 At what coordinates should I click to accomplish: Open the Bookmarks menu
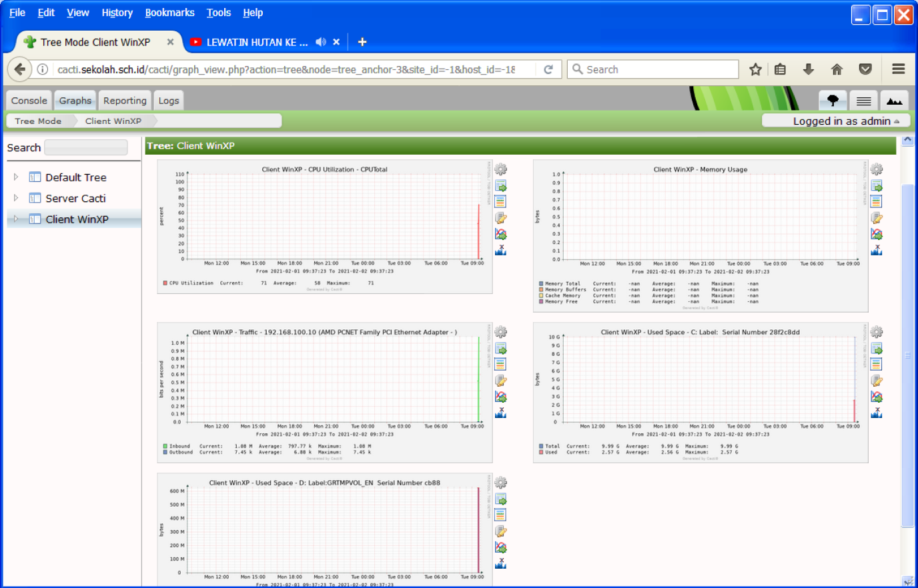169,13
